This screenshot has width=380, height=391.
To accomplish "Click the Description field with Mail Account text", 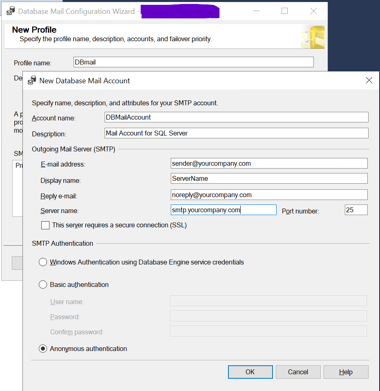I will click(236, 133).
